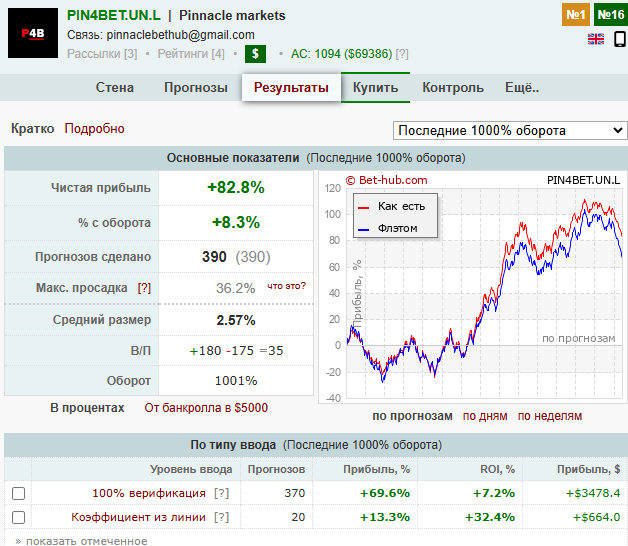This screenshot has width=628, height=546.
Task: Click the +$664.0 profit cell
Action: coord(596,517)
